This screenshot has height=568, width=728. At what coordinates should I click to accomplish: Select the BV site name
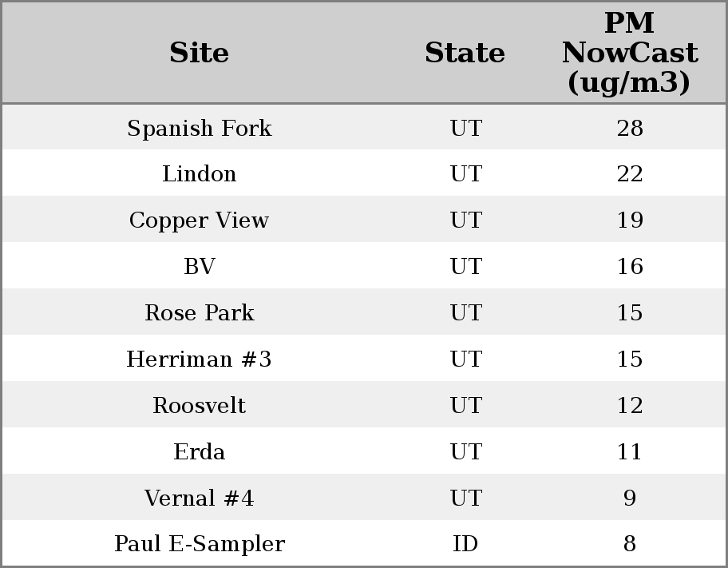tap(199, 267)
